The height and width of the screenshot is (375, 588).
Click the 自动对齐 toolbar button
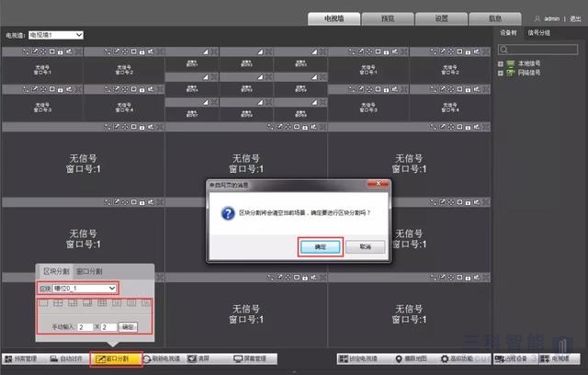(71, 358)
